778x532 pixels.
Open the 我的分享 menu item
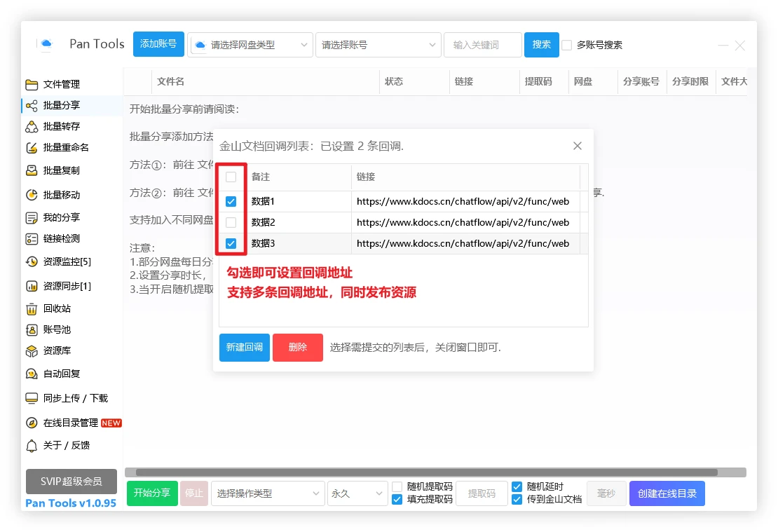pyautogui.click(x=61, y=217)
